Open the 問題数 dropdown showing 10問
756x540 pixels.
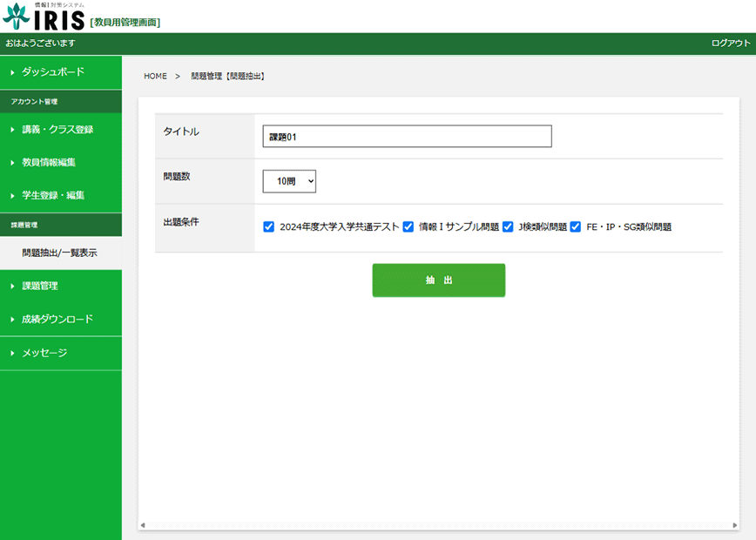(x=289, y=181)
